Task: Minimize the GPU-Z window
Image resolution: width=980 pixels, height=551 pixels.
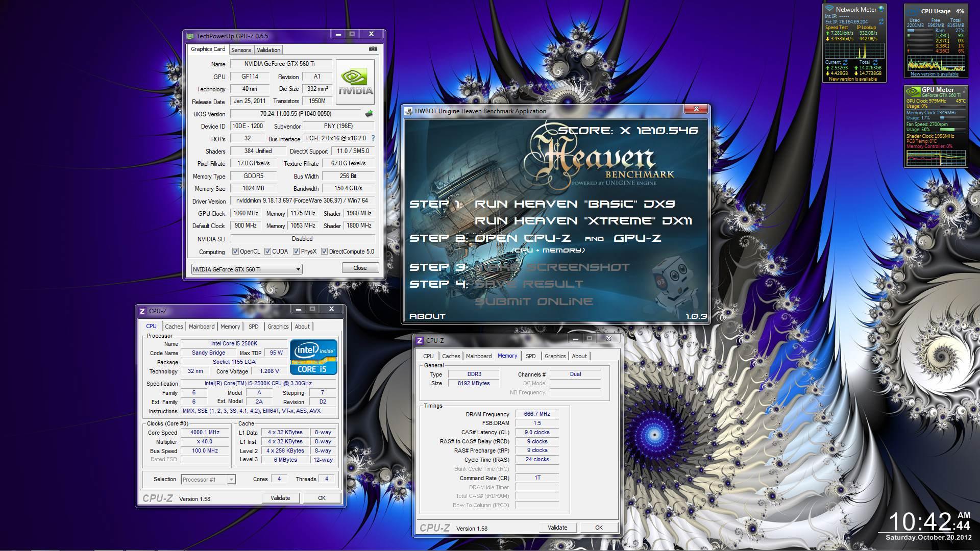Action: coord(338,34)
